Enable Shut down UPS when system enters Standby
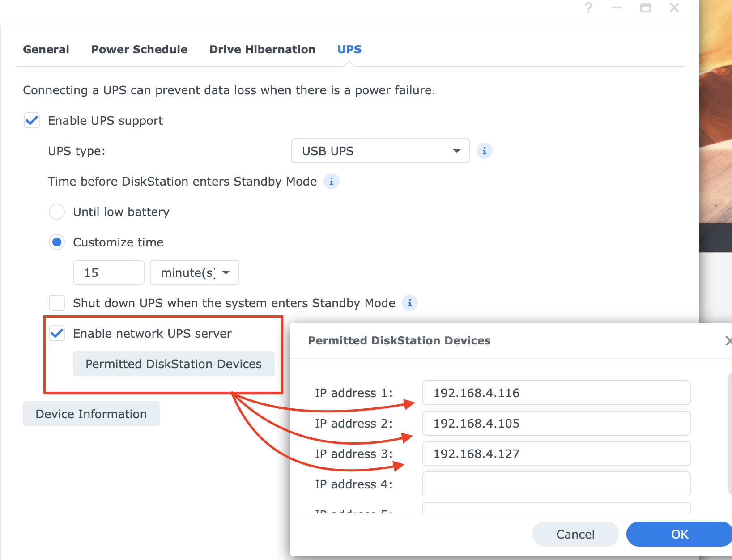732x560 pixels. [57, 303]
